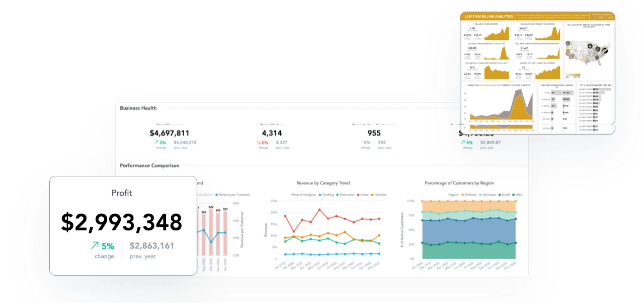Click the Performance Comparison section heading
644x303 pixels.
point(150,166)
